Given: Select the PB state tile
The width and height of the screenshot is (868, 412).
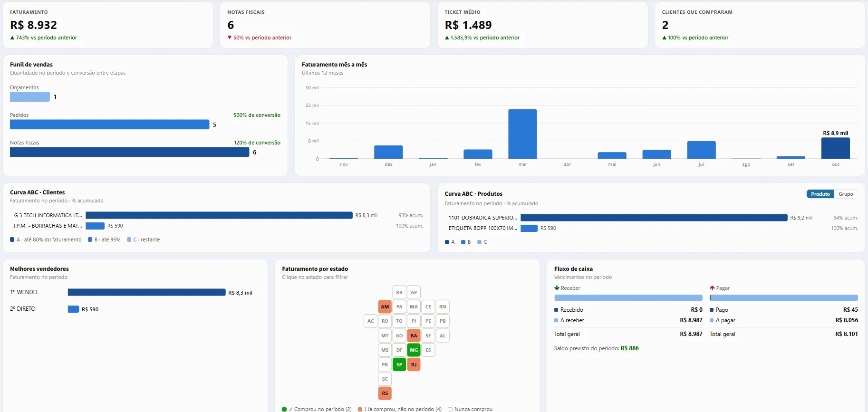Looking at the screenshot, I should (443, 321).
